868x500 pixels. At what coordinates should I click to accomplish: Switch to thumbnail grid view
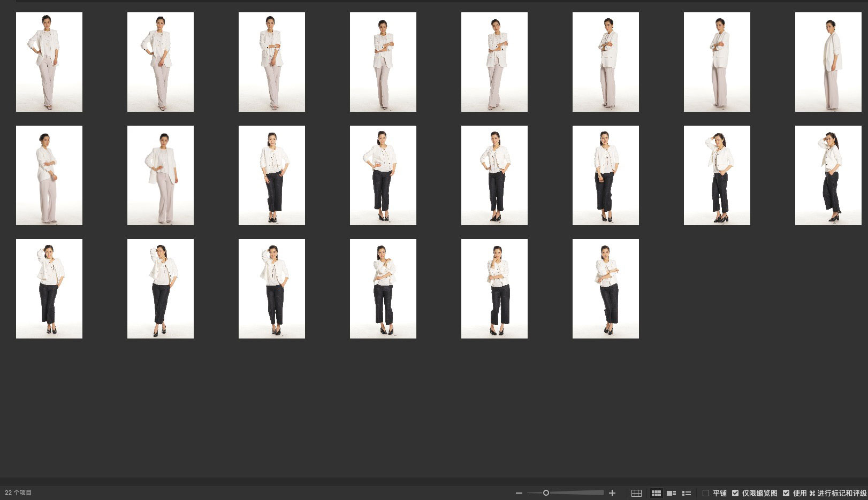(x=656, y=493)
